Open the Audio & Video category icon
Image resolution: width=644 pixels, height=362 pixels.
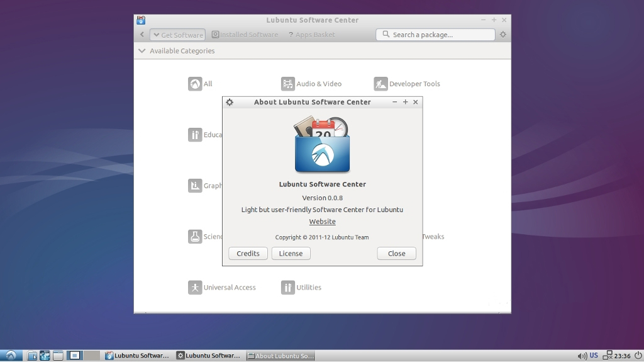pos(287,84)
